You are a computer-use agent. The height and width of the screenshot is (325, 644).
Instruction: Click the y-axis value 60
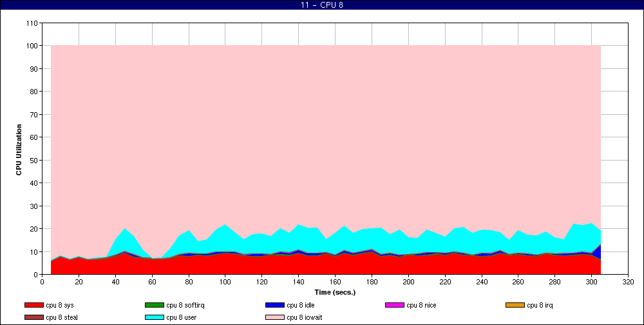click(35, 137)
